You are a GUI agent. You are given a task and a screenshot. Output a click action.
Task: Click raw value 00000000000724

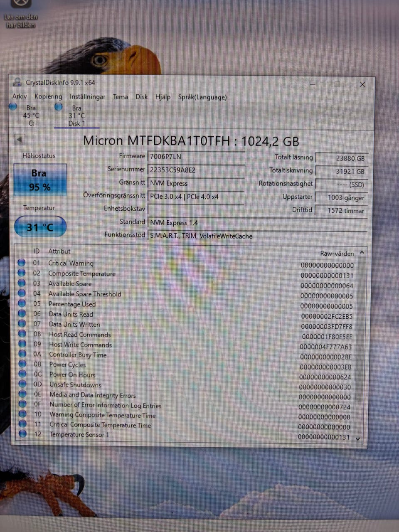click(x=325, y=407)
